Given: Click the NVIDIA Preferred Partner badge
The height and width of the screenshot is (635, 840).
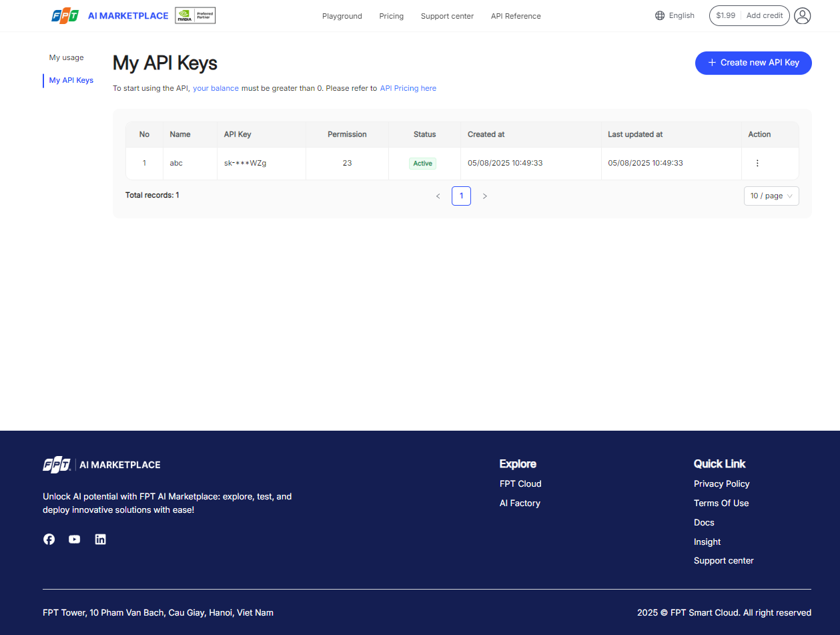Looking at the screenshot, I should [x=195, y=15].
